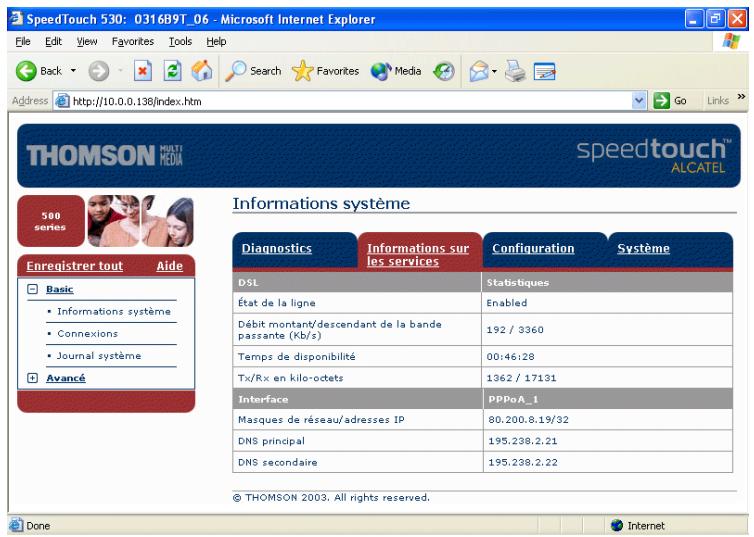Image resolution: width=754 pixels, height=537 pixels.
Task: Refresh the page with the green arrows icon
Action: [172, 71]
